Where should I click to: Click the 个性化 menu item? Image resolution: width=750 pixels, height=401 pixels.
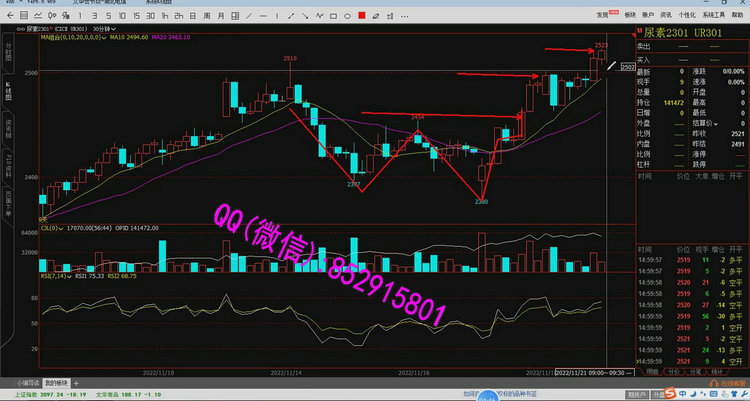[687, 15]
